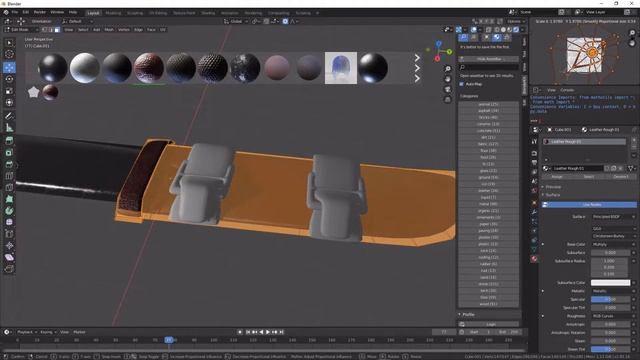Screen dimensions: 640x360
Task: Select the Smooth tool
Action: click(9, 222)
